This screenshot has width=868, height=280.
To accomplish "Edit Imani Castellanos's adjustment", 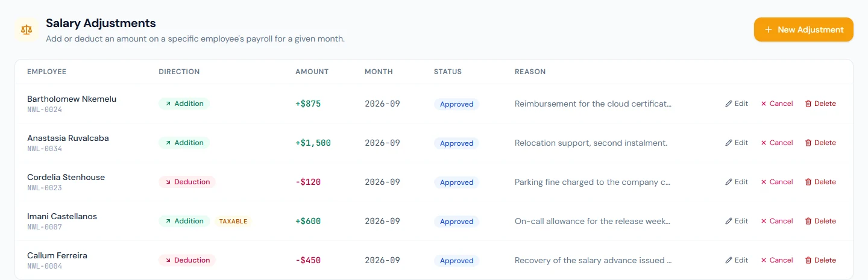I will [737, 221].
